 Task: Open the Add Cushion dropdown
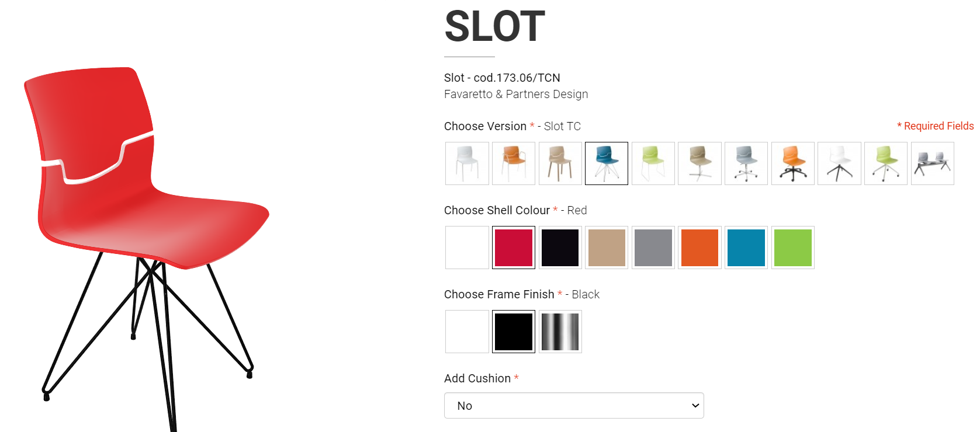(574, 406)
